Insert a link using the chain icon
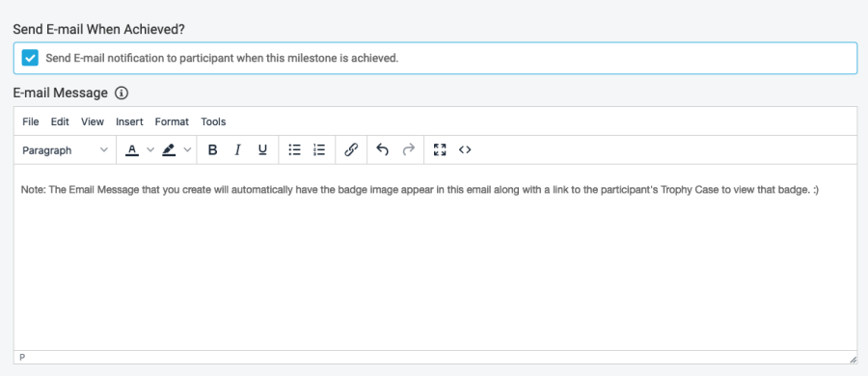This screenshot has width=868, height=376. pos(351,150)
